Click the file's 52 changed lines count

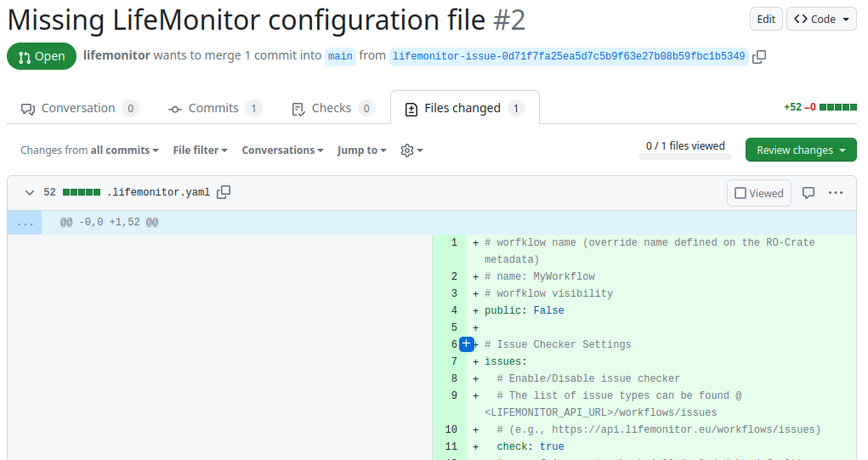click(x=50, y=192)
